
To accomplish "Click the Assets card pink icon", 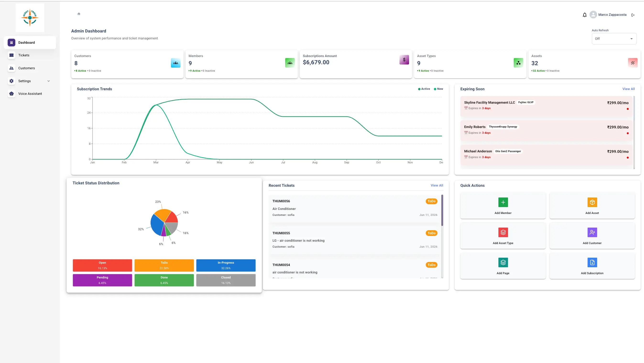I will (633, 63).
